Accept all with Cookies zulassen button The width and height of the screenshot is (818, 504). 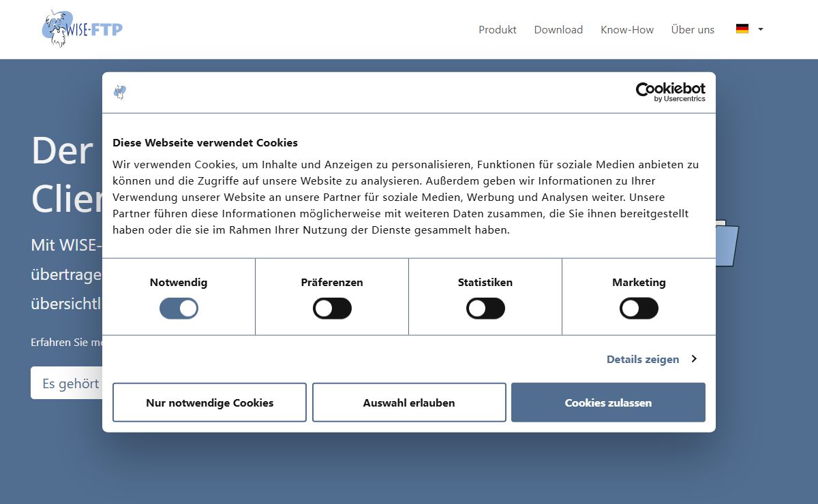(x=608, y=403)
